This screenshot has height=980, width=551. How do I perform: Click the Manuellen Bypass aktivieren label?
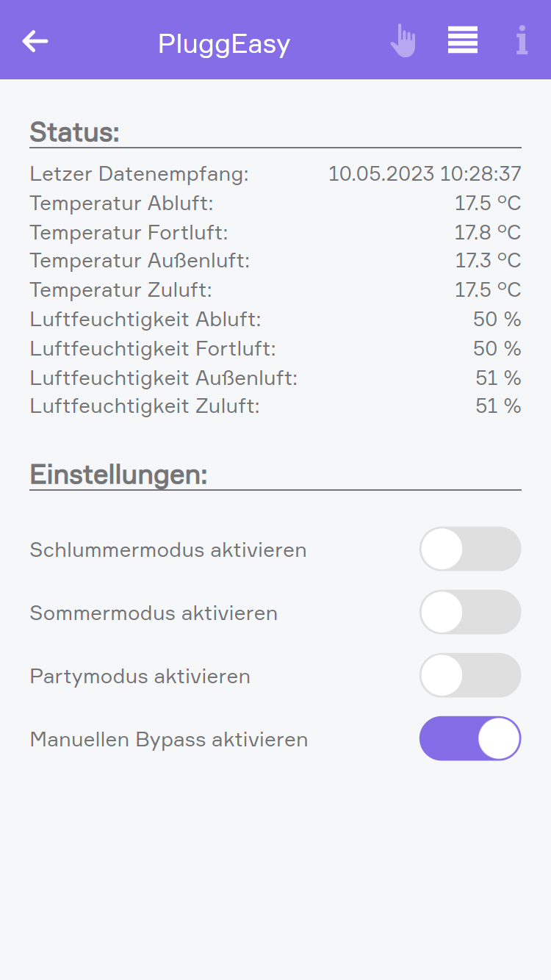pos(169,739)
